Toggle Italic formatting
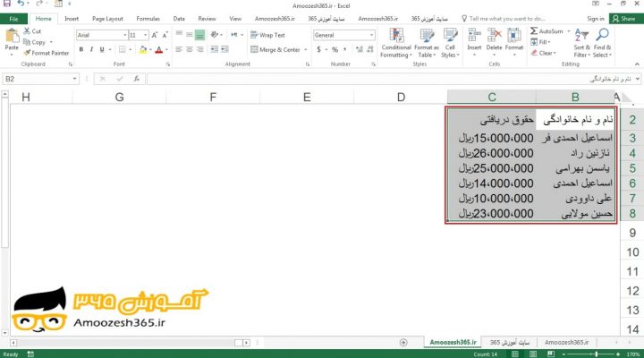Viewport: 644px width, 358px height. click(x=91, y=50)
